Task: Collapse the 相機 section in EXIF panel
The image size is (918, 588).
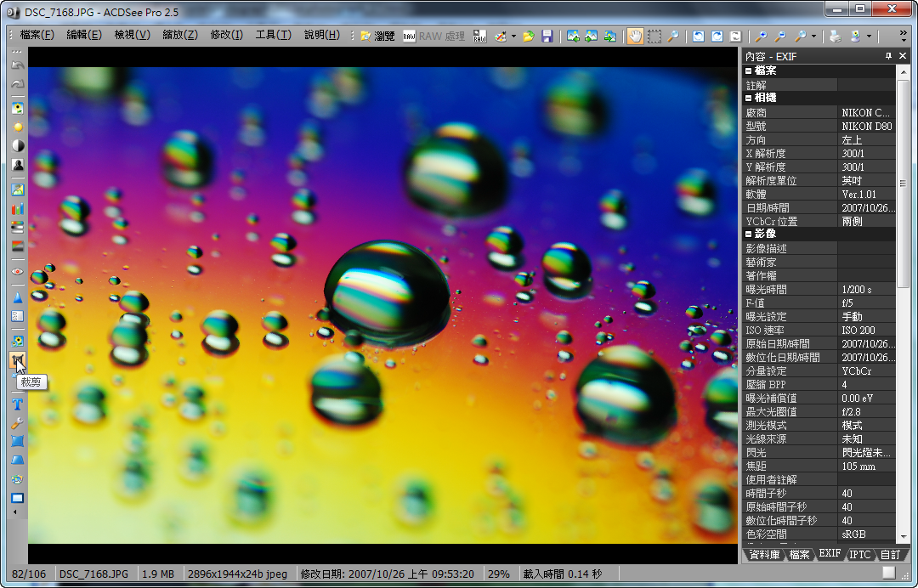Action: tap(749, 98)
